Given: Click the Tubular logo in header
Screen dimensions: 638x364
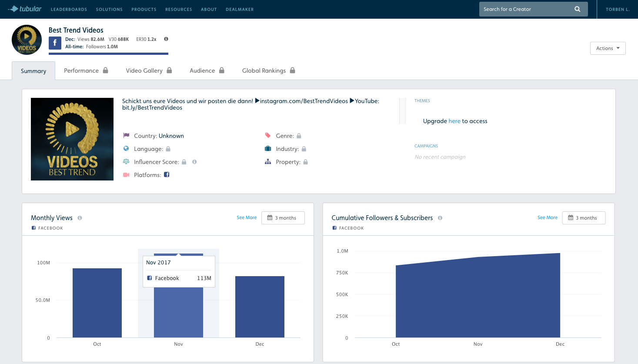Looking at the screenshot, I should pos(25,9).
